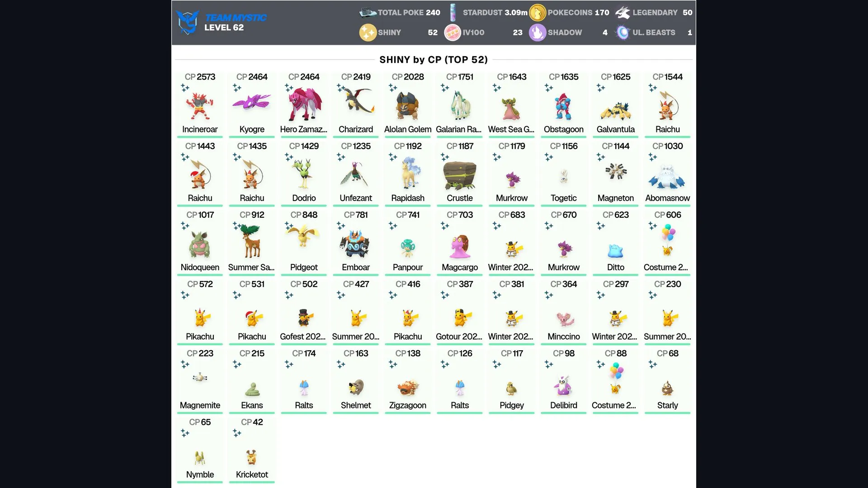
Task: Click the yellow Shiny sparkle icon
Action: [368, 33]
